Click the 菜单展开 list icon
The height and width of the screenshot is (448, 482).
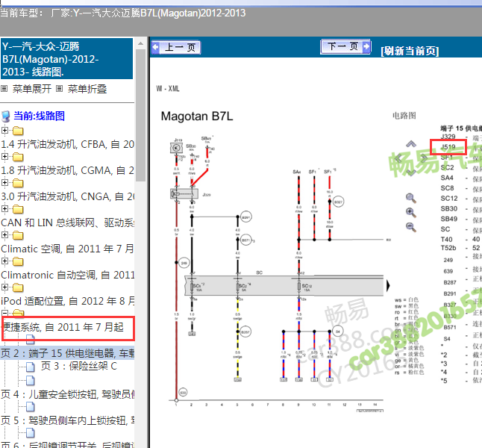4,89
